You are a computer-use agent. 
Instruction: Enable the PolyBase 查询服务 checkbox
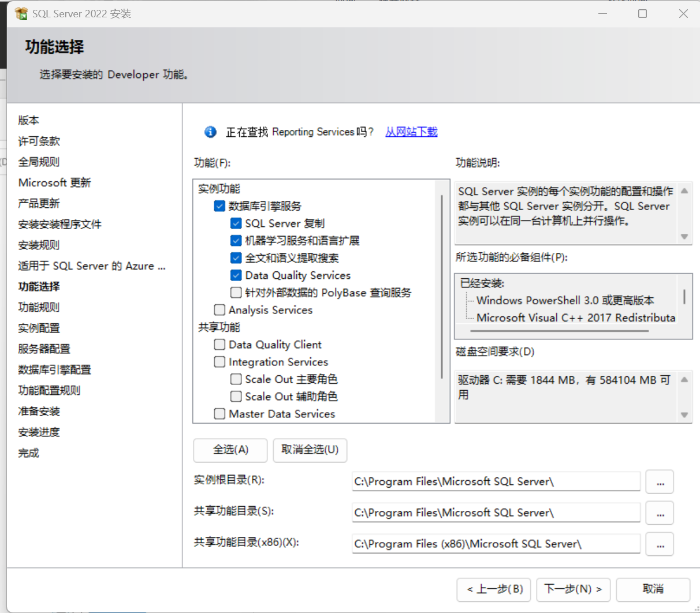click(236, 293)
